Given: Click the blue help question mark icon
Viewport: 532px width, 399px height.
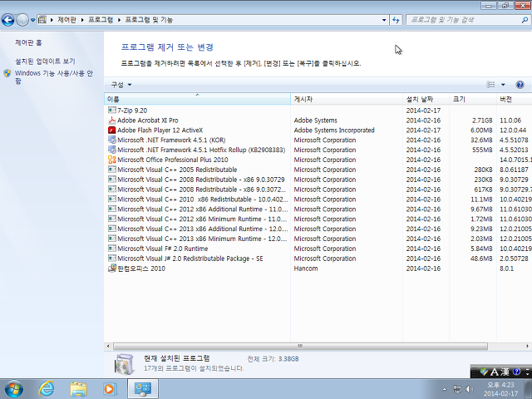Looking at the screenshot, I should click(x=520, y=85).
